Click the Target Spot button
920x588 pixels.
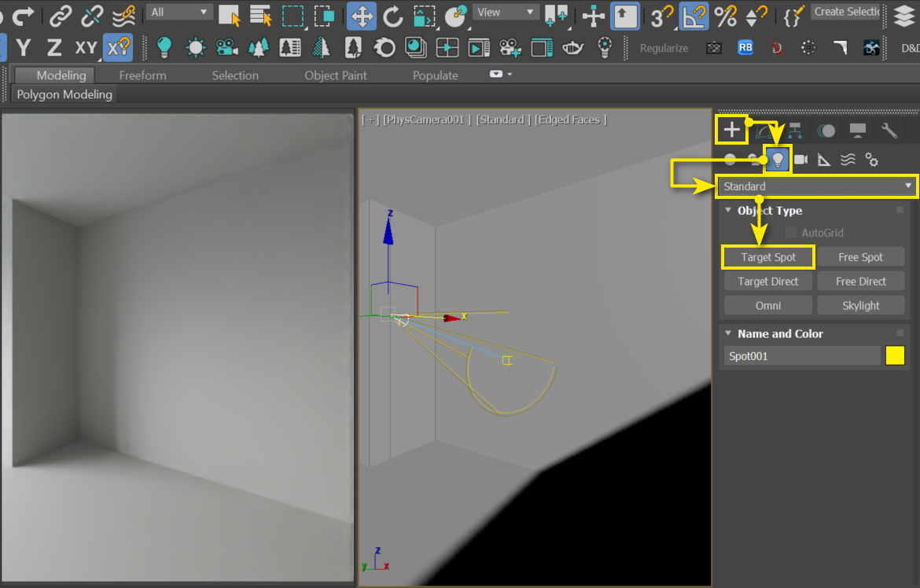(768, 257)
